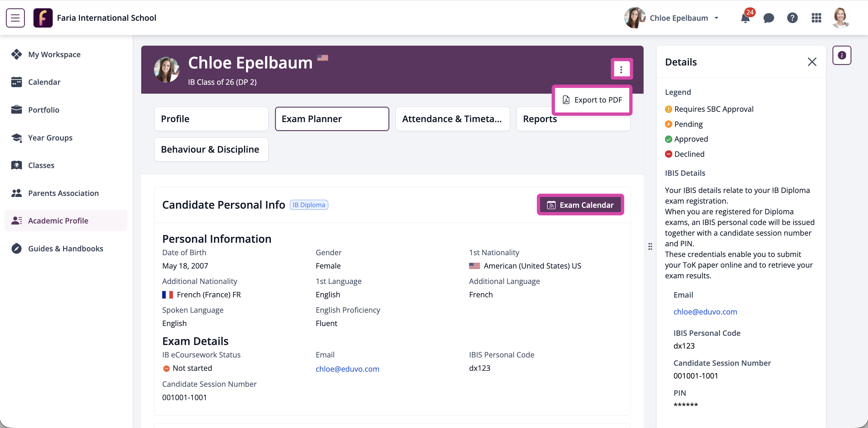
Task: Click the Details panel drag handle
Action: 650,247
